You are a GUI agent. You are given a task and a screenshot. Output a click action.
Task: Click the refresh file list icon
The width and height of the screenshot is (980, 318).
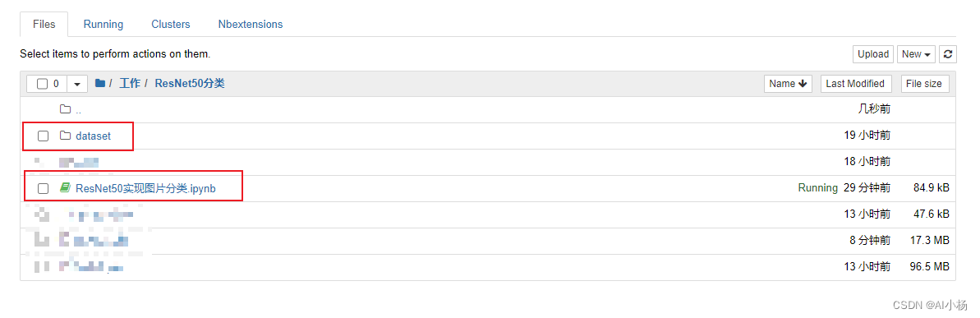(x=948, y=54)
